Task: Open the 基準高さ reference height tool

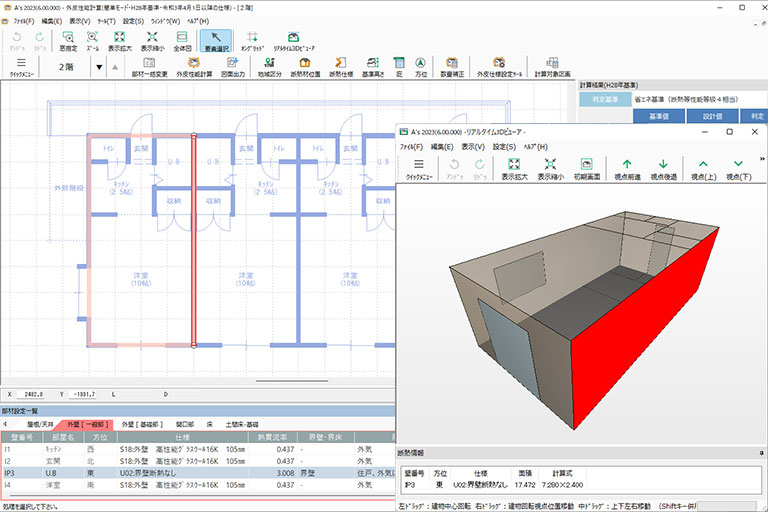Action: [373, 67]
